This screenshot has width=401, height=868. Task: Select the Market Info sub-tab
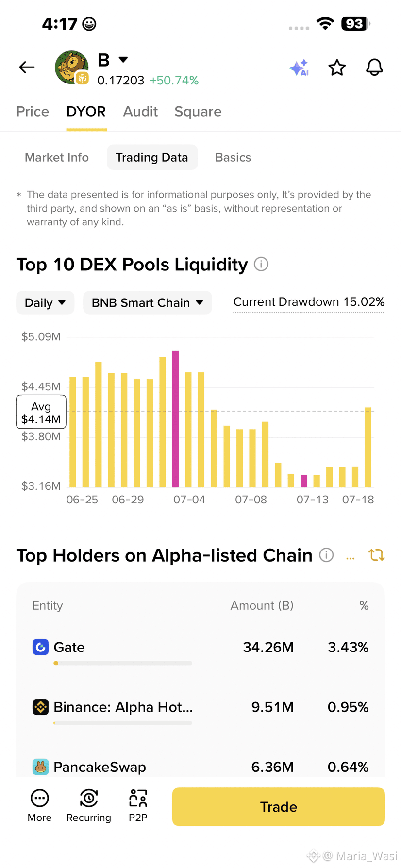(x=57, y=157)
